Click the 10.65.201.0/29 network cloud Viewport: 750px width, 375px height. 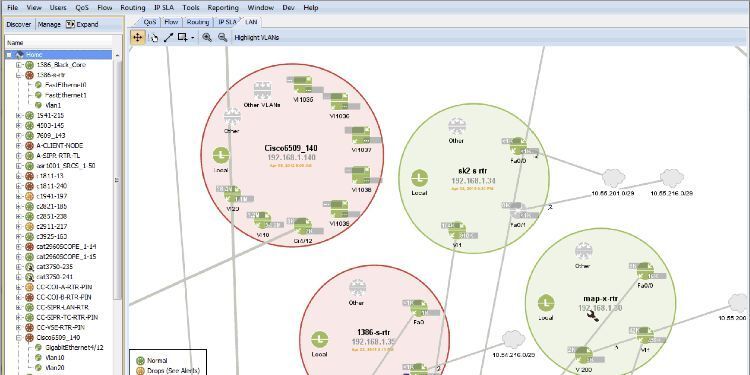(x=613, y=178)
